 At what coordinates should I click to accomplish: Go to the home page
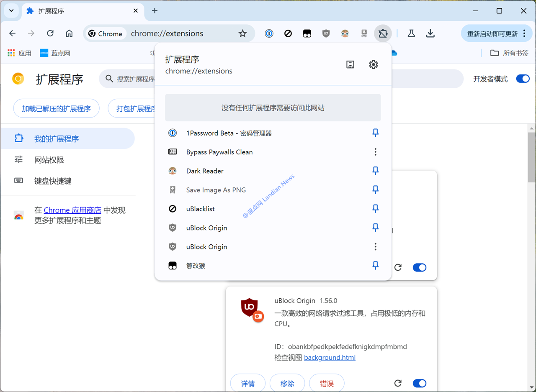[69, 33]
